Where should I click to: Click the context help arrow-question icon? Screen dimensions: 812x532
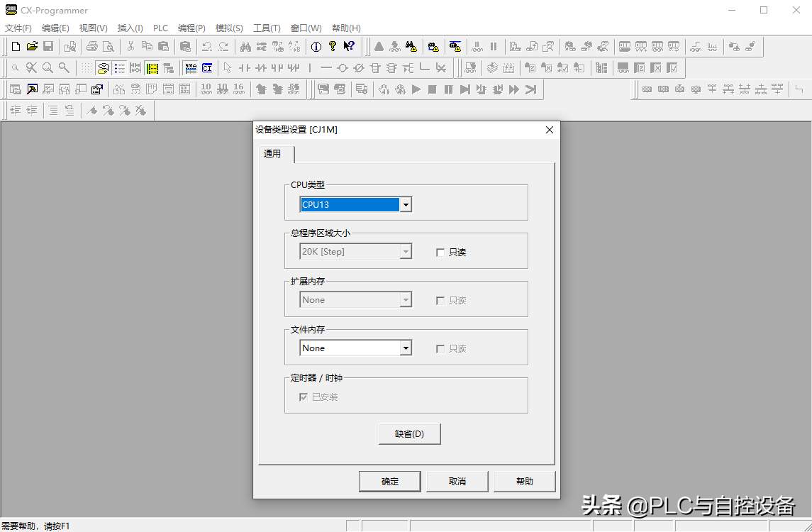coord(348,47)
